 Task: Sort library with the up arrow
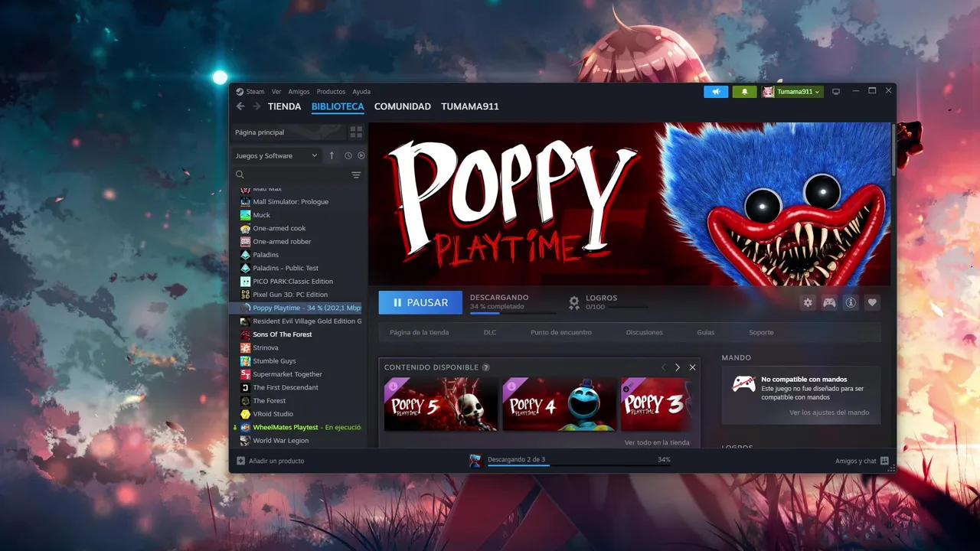[x=332, y=155]
